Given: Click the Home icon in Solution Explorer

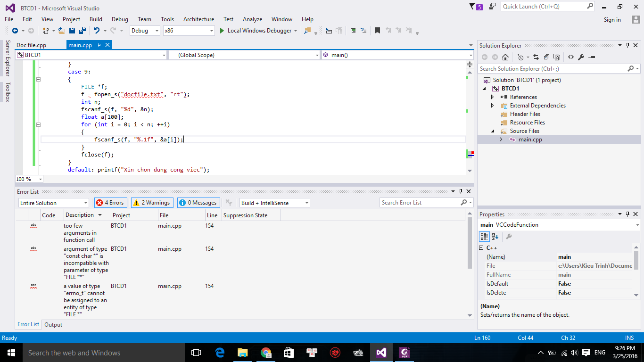Looking at the screenshot, I should pos(505,58).
